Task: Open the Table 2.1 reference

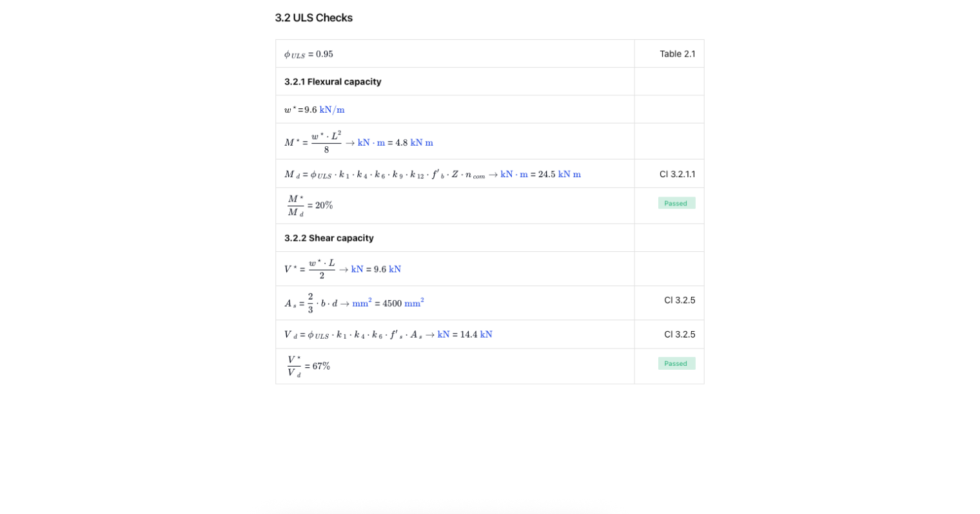Action: pyautogui.click(x=677, y=54)
